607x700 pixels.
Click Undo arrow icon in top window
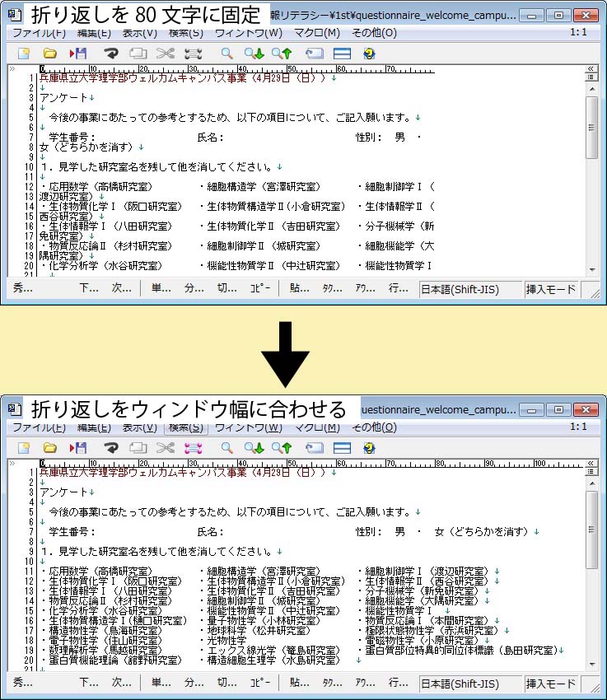(110, 54)
